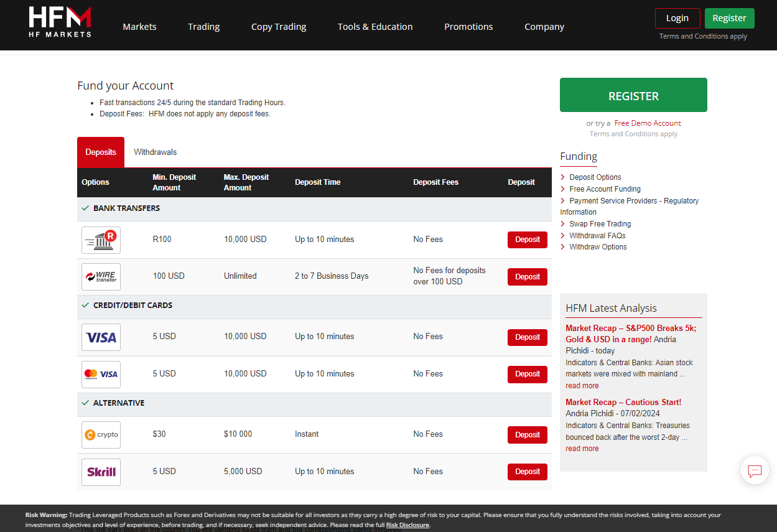Viewport: 777px width, 532px height.
Task: Click the large green REGISTER button
Action: pyautogui.click(x=633, y=95)
